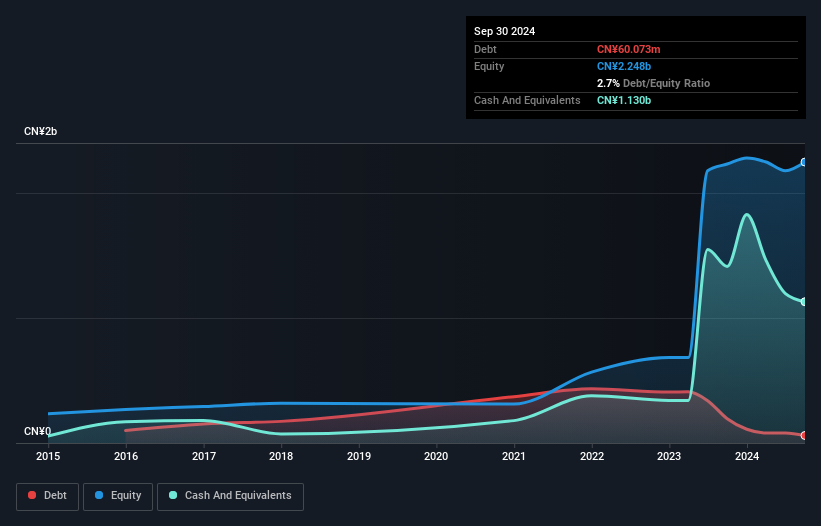Click the Sep 30 2024 tooltip date
The height and width of the screenshot is (526, 821).
504,31
